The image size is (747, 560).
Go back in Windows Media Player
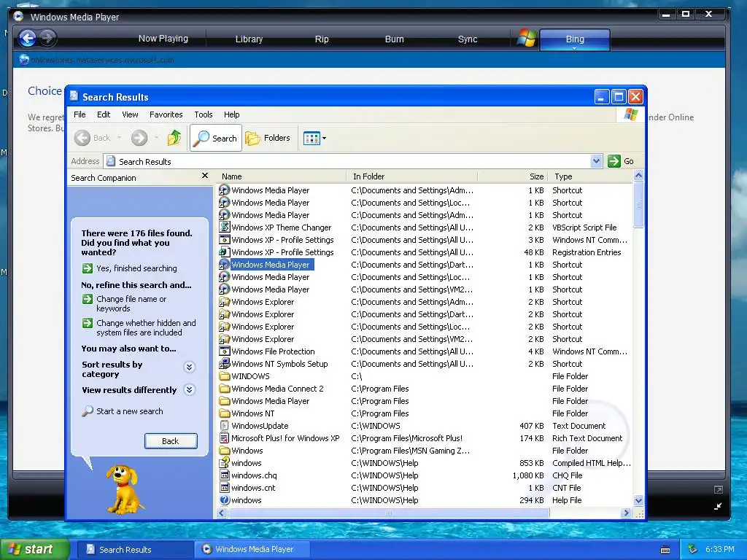(x=28, y=38)
